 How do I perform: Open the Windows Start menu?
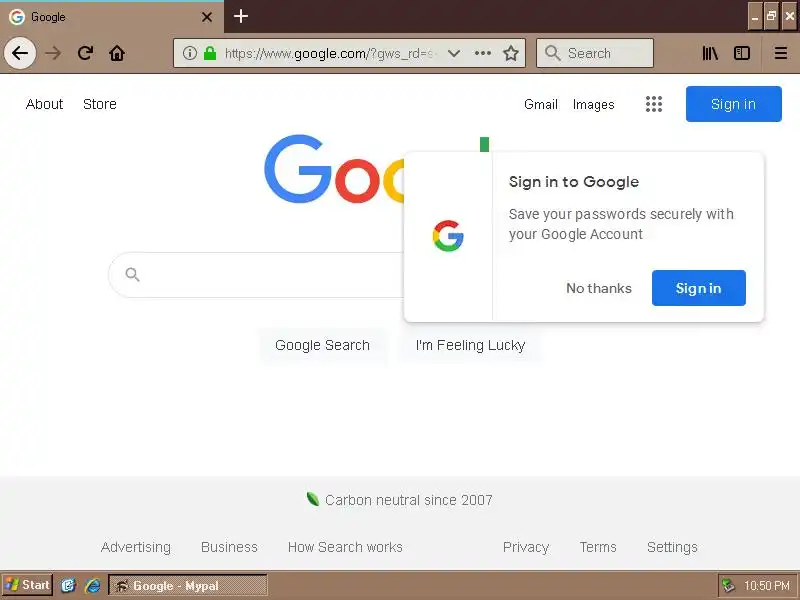pyautogui.click(x=27, y=585)
